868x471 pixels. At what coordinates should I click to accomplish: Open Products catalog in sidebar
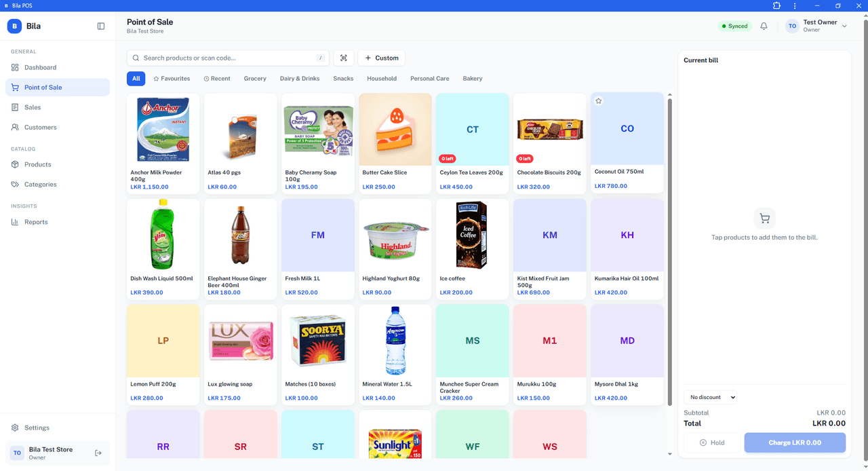tap(58, 165)
